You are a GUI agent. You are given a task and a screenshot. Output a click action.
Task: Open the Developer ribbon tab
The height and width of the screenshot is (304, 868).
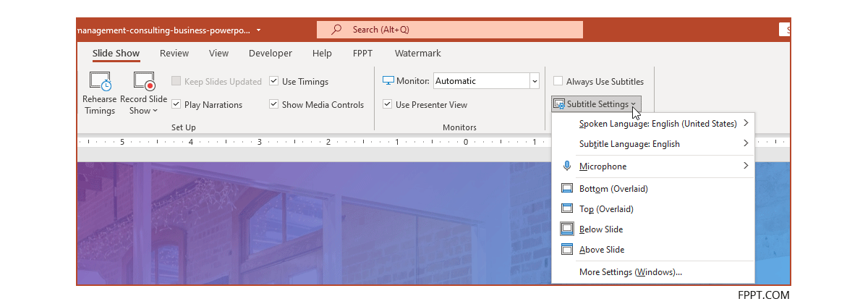270,53
